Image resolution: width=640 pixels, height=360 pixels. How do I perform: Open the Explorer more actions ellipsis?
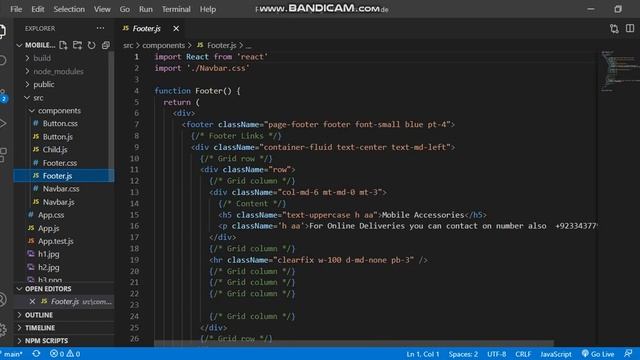pyautogui.click(x=100, y=28)
